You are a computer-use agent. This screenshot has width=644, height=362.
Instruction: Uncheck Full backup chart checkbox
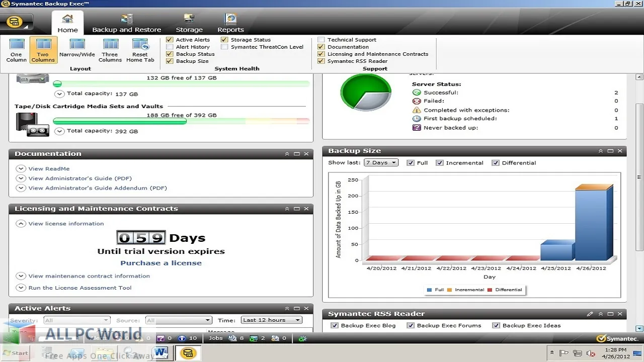[411, 163]
